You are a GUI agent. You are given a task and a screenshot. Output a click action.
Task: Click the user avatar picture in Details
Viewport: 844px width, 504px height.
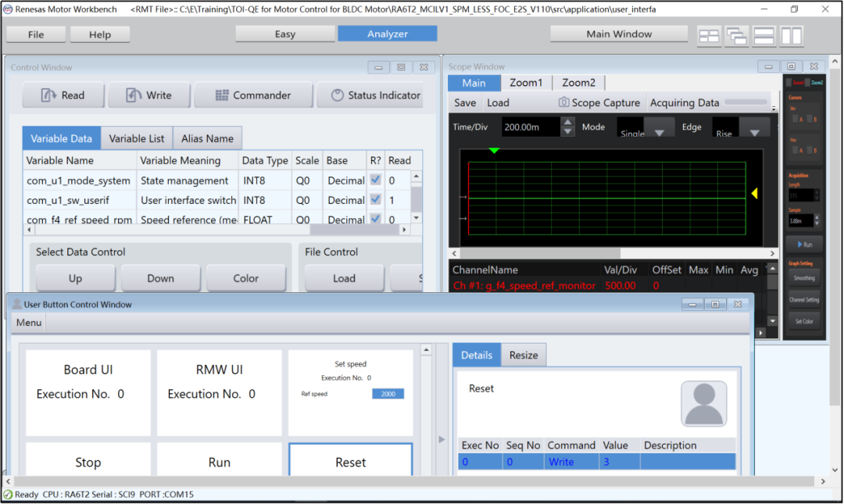(x=703, y=403)
